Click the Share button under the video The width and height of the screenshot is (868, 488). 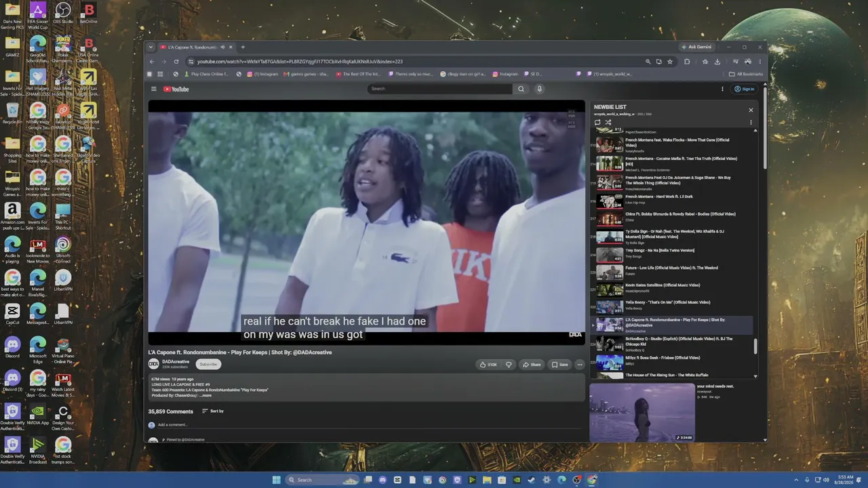(x=532, y=365)
